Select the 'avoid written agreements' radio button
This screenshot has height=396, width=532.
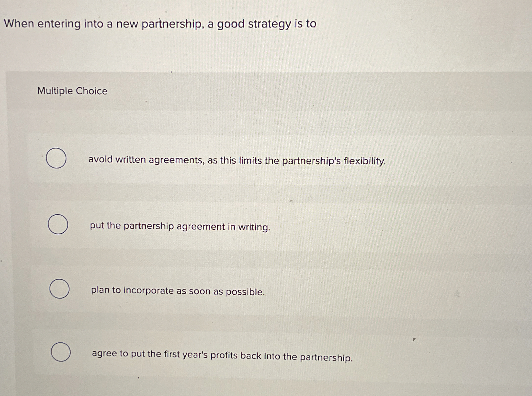point(56,158)
